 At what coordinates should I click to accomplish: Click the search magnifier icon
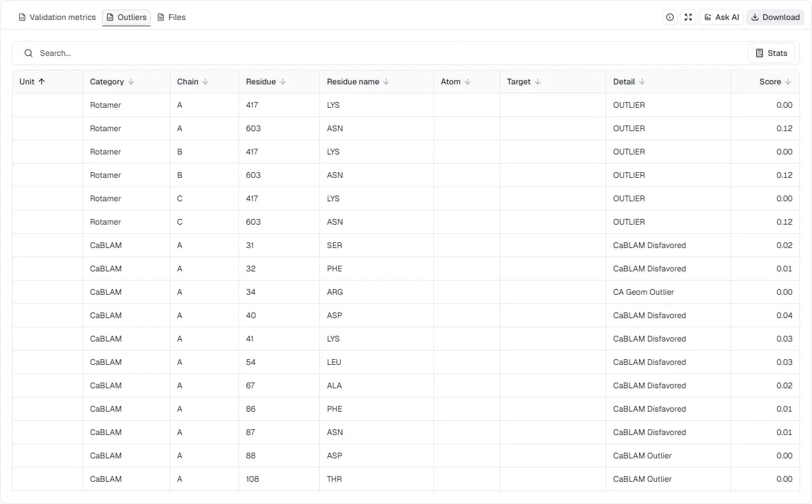pos(28,53)
